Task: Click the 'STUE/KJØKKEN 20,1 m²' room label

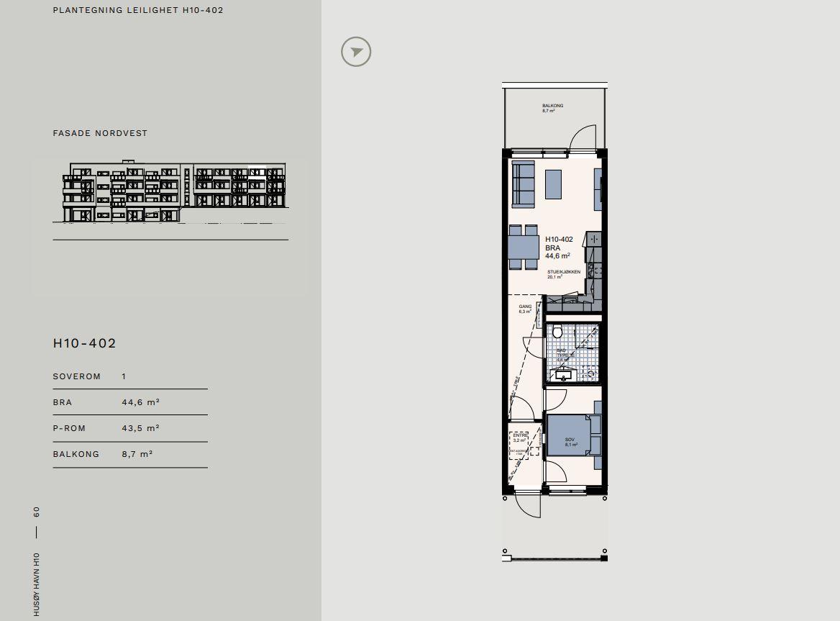Action: pos(563,274)
